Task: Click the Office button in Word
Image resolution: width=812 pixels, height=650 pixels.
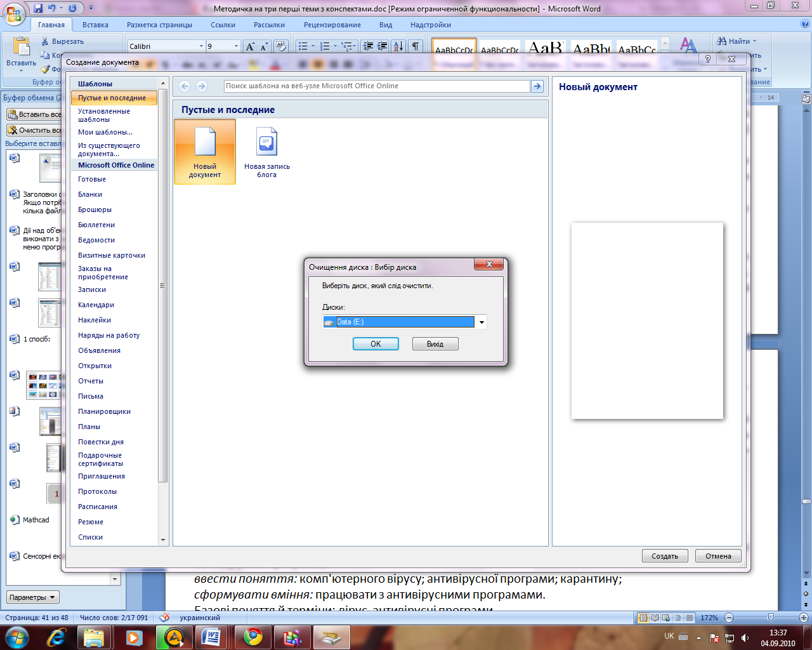Action: (x=13, y=13)
